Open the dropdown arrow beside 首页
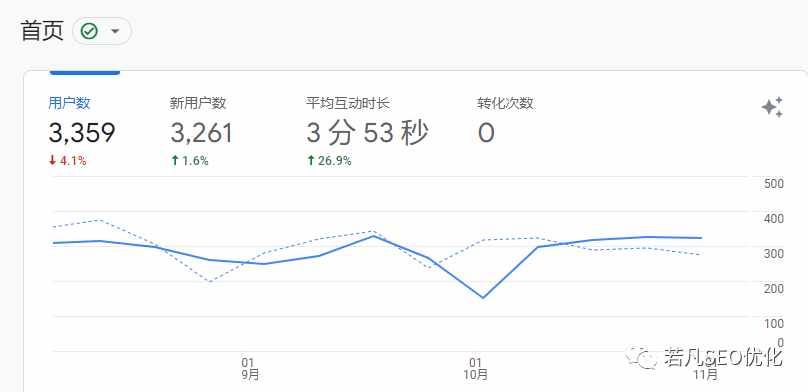808x392 pixels. coord(115,31)
